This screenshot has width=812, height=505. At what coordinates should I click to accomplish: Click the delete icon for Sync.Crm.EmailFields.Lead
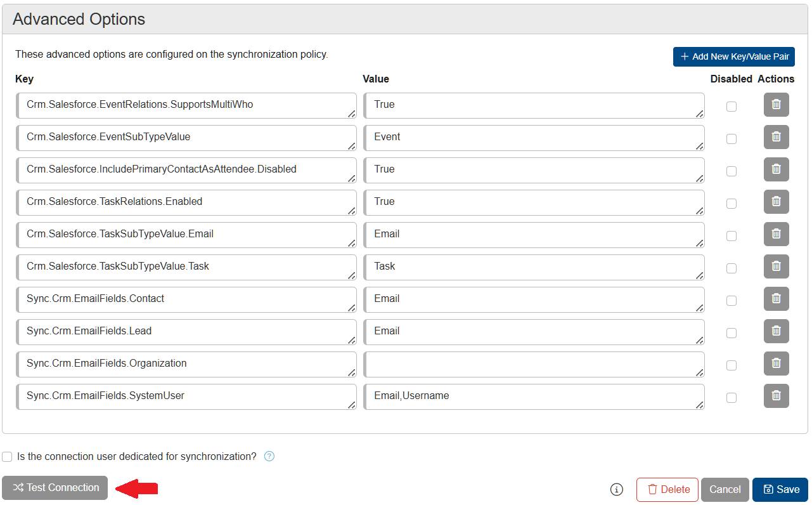[776, 331]
